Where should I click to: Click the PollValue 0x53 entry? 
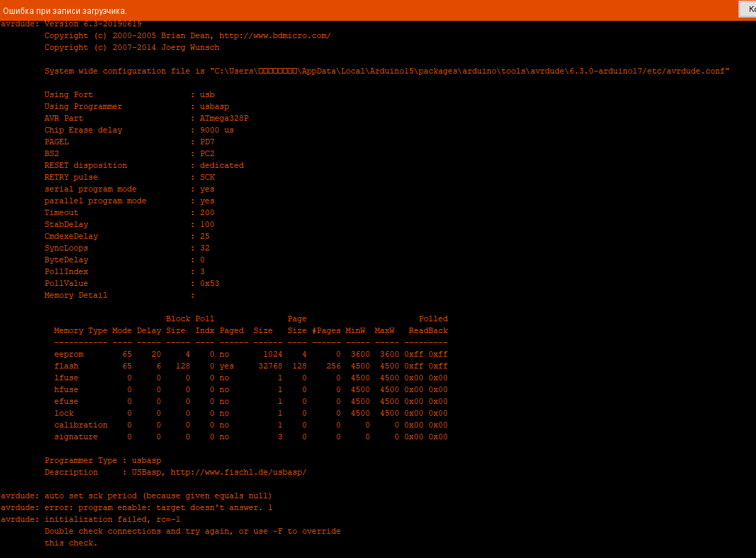pyautogui.click(x=209, y=283)
